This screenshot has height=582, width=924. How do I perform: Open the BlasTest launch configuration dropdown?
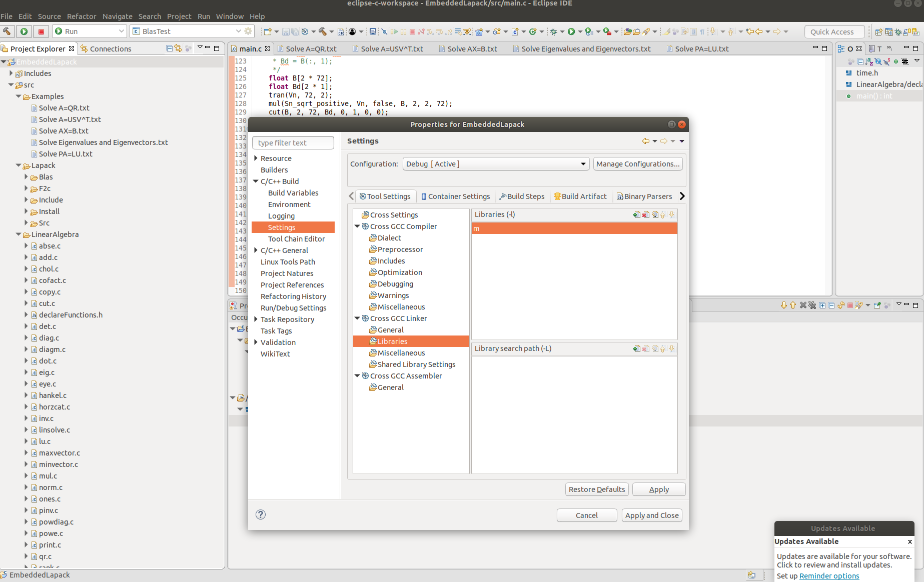coord(239,31)
